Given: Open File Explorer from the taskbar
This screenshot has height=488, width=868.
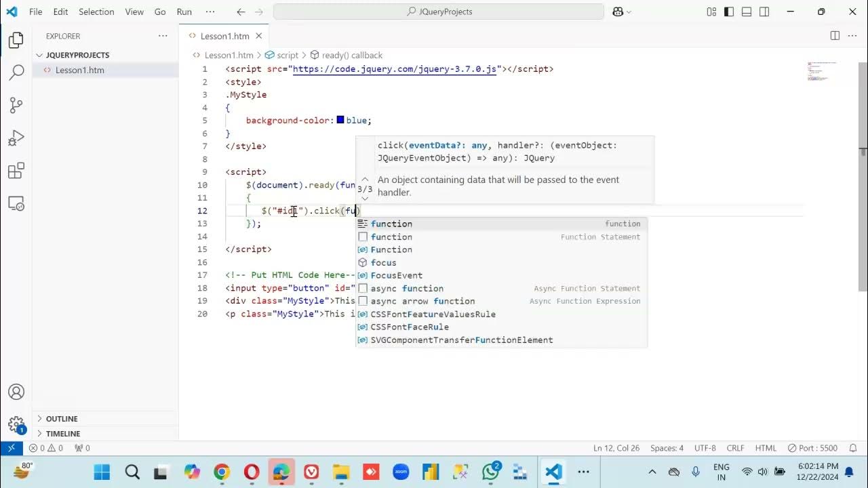Looking at the screenshot, I should [x=341, y=472].
